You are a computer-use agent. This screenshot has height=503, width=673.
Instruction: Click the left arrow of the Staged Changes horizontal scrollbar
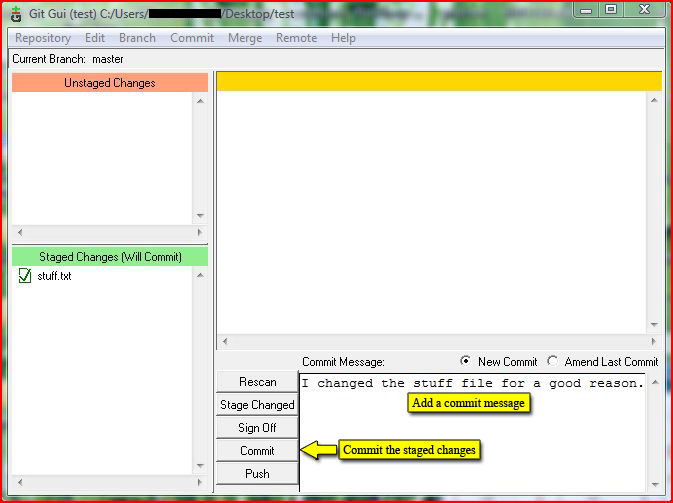pyautogui.click(x=20, y=482)
